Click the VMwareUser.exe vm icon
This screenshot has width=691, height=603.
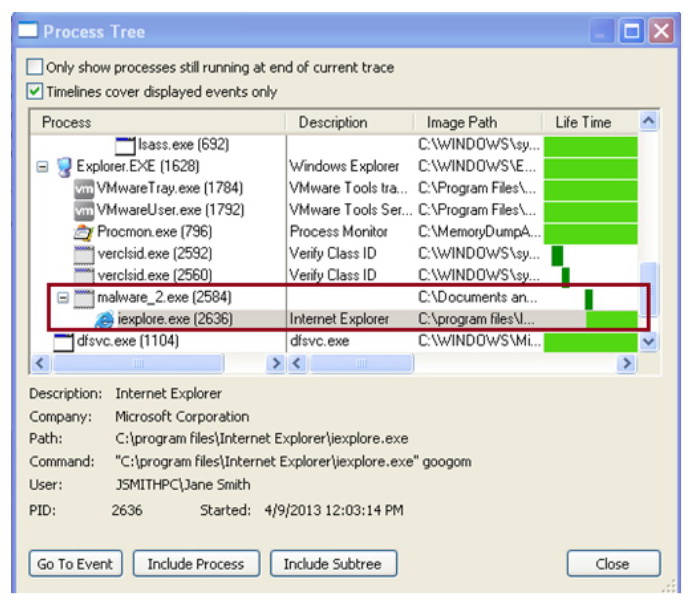(x=84, y=210)
